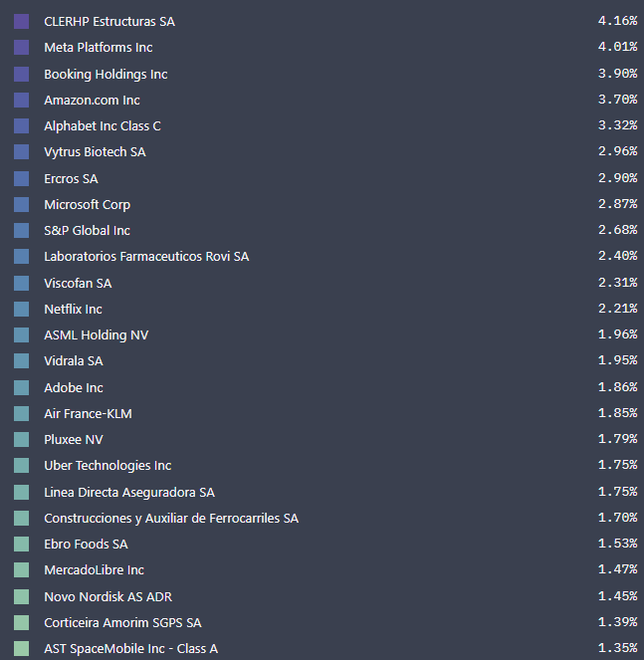Viewport: 644px width, 660px height.
Task: Select the Viscofan SA holding name
Action: click(78, 284)
